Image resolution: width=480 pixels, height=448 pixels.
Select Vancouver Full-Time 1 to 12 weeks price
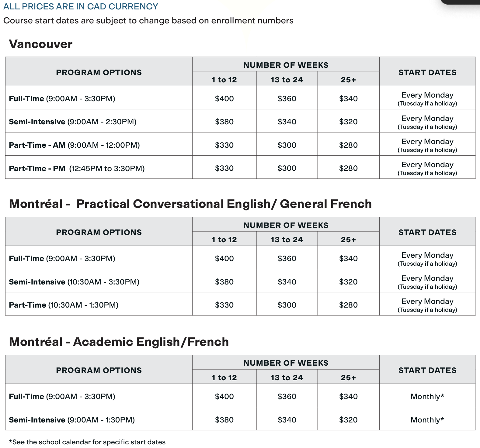(224, 98)
